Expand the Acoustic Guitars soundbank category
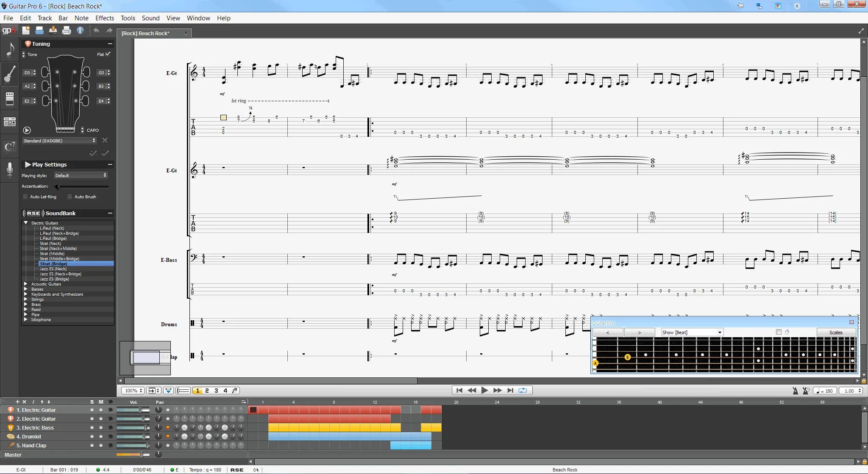The image size is (868, 474). click(26, 284)
